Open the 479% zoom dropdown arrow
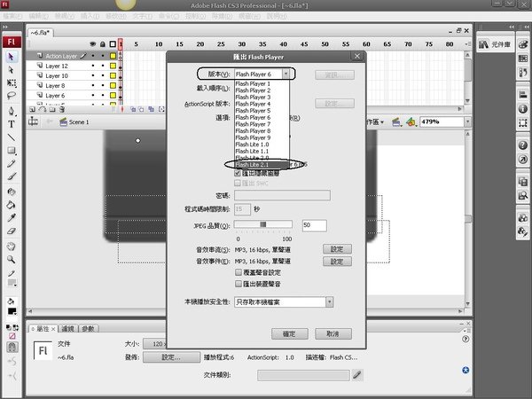The image size is (532, 399). (x=467, y=121)
